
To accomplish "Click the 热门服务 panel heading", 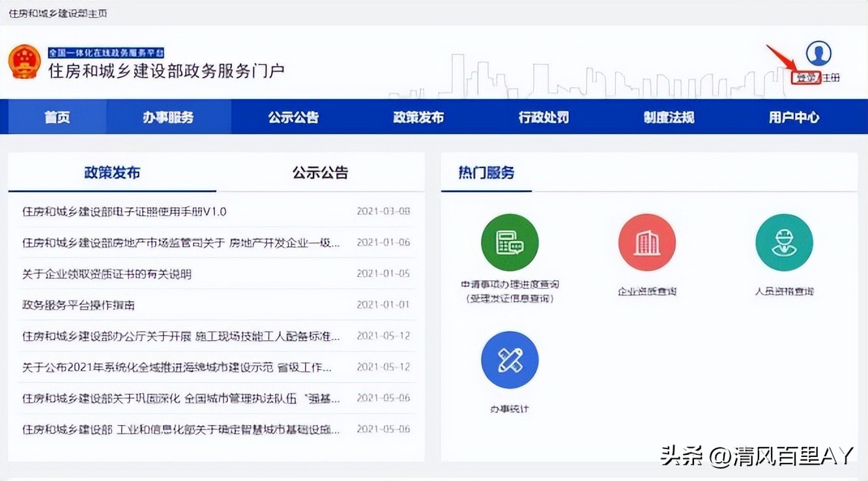I will pyautogui.click(x=485, y=173).
